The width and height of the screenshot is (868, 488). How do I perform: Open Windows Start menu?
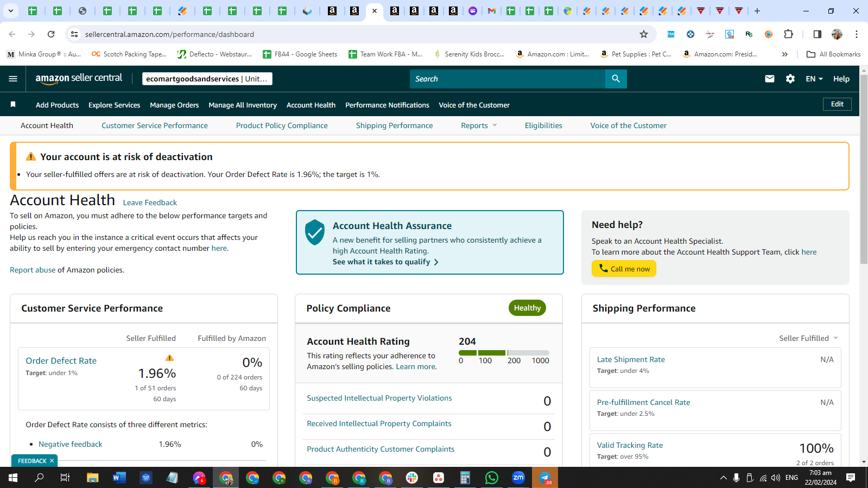point(13,478)
